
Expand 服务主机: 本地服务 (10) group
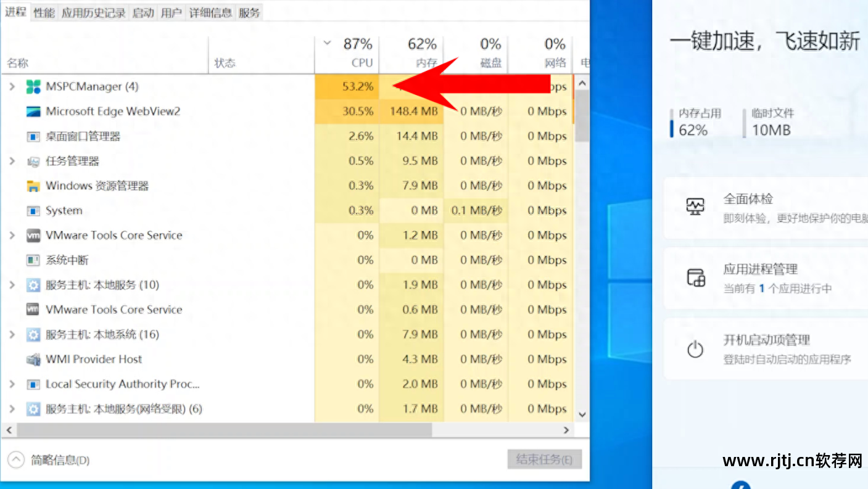pos(12,285)
